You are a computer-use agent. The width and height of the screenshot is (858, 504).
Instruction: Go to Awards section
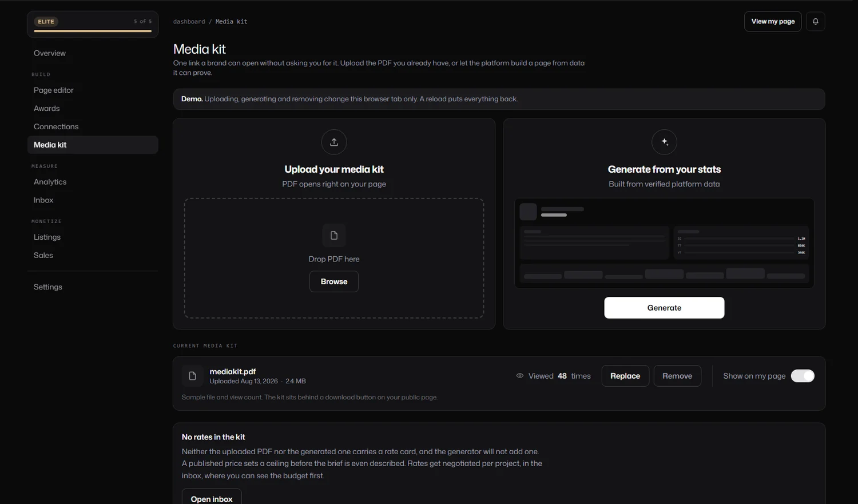point(93,108)
